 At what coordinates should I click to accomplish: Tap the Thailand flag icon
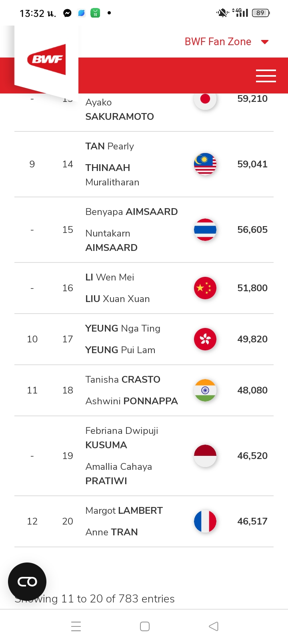click(x=205, y=230)
